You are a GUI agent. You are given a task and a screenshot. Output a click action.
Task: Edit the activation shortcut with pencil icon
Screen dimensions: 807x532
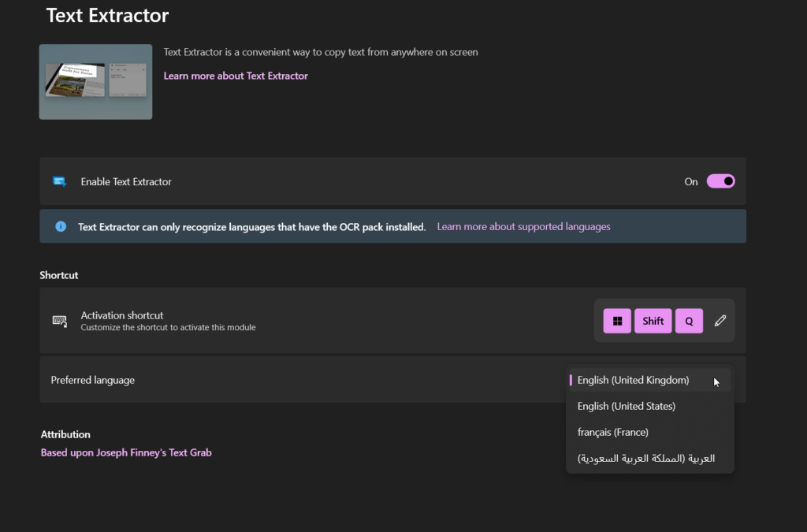click(x=720, y=321)
